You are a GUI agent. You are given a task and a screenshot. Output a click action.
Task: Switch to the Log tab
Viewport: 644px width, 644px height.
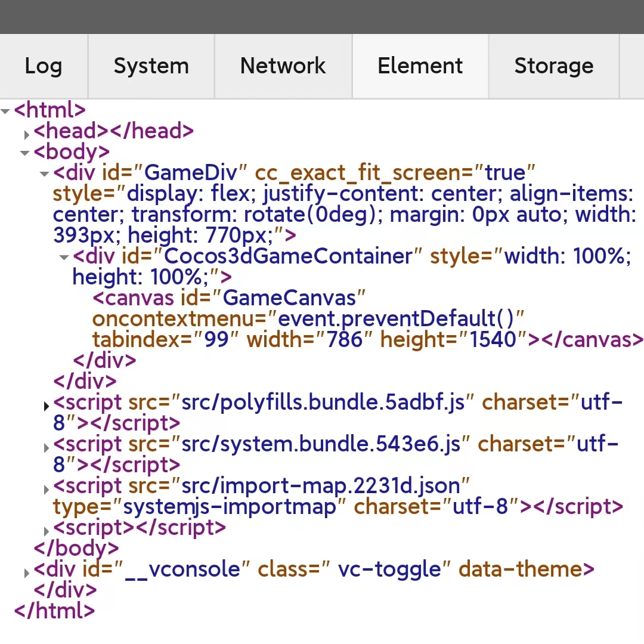pos(44,66)
